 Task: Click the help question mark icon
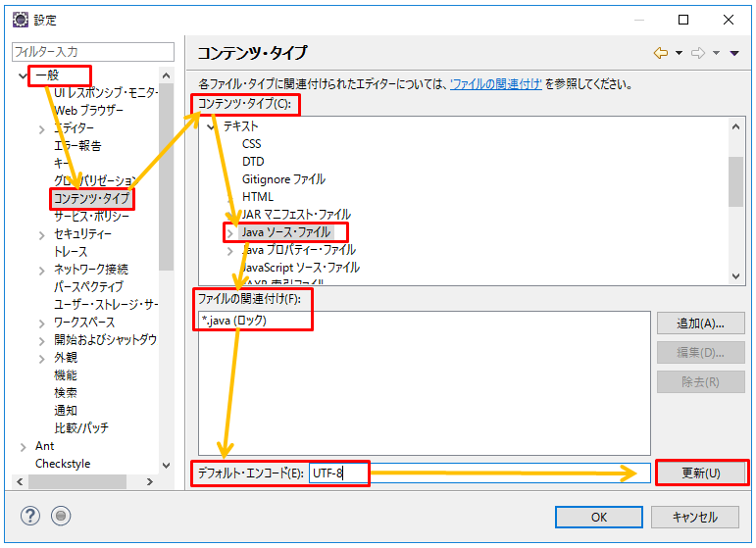[29, 516]
